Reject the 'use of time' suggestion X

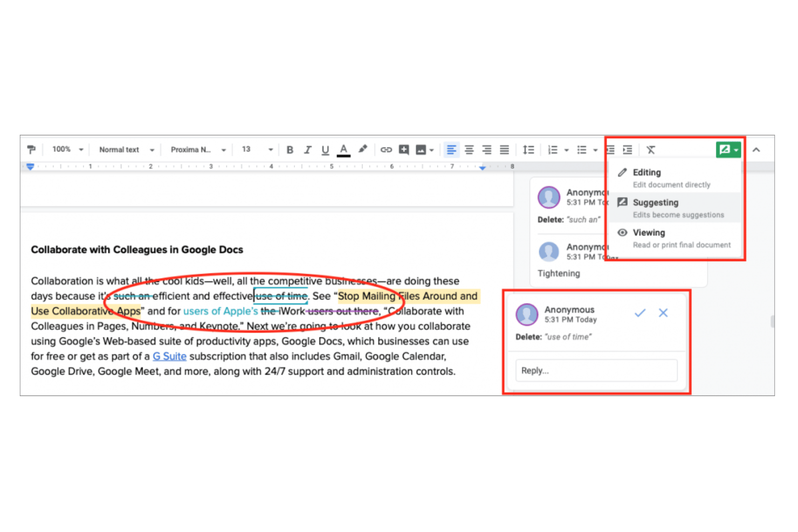coord(663,313)
